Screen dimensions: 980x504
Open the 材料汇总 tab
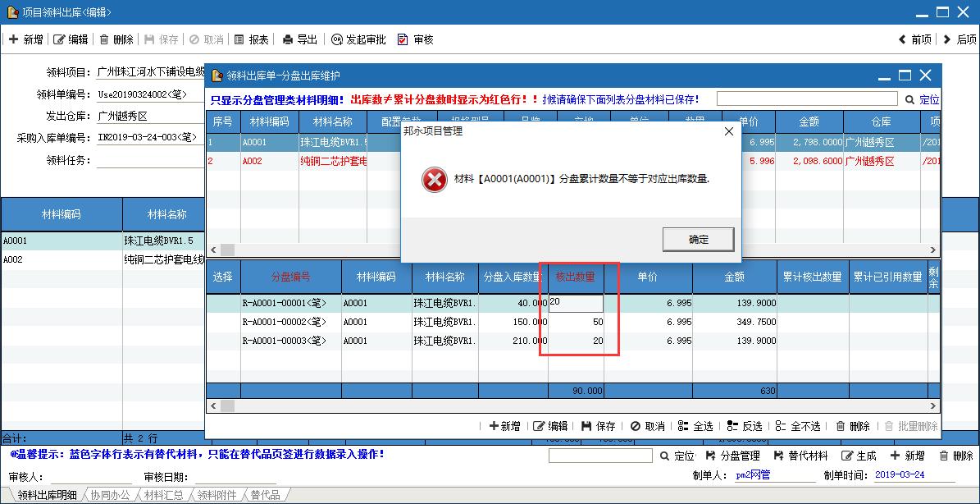click(x=163, y=495)
